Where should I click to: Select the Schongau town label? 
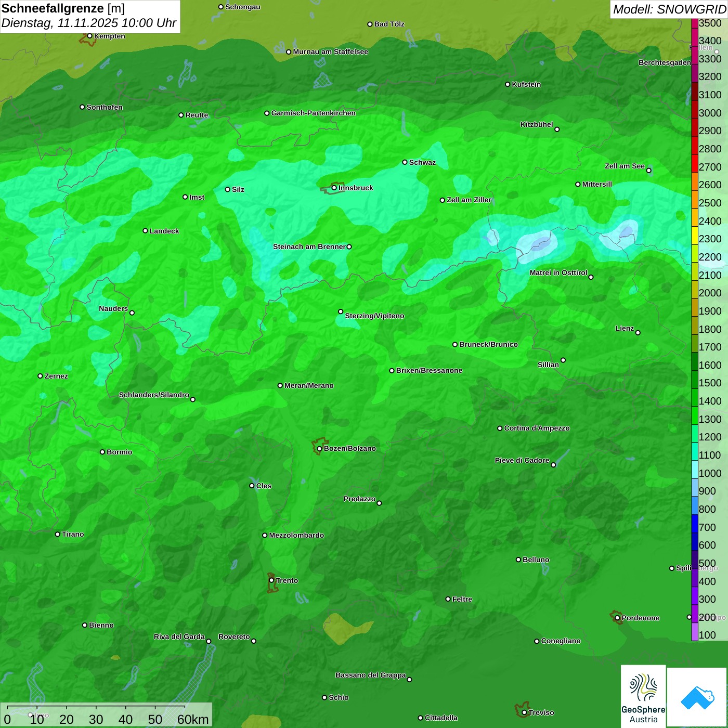(x=243, y=7)
